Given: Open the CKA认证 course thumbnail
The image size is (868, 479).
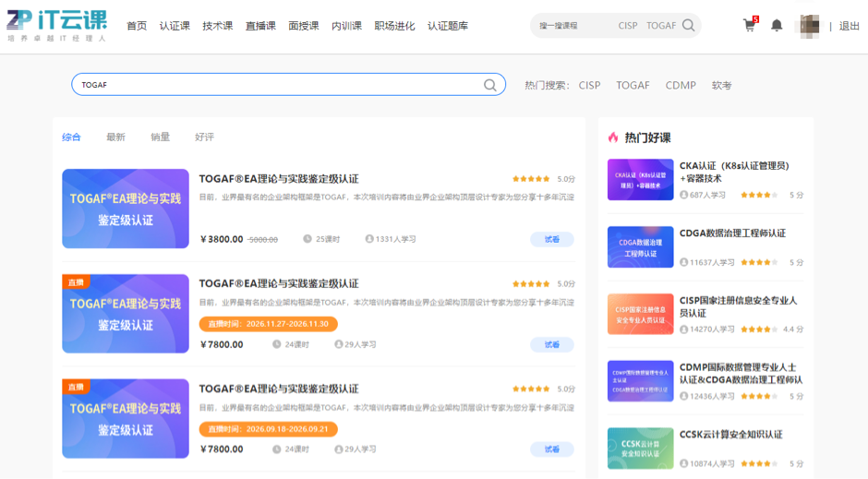Looking at the screenshot, I should point(640,180).
